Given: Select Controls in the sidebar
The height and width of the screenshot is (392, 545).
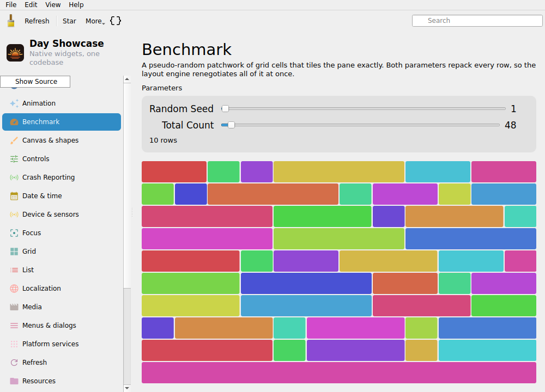Looking at the screenshot, I should pyautogui.click(x=62, y=158).
